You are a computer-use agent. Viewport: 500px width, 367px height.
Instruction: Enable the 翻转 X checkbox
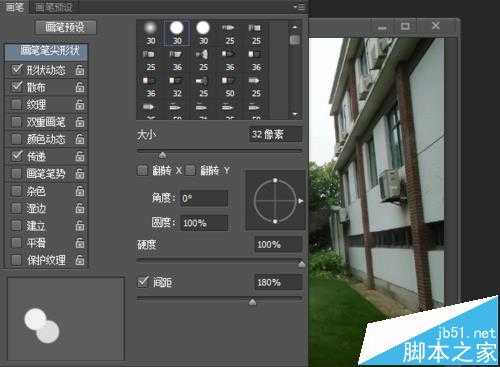[142, 171]
